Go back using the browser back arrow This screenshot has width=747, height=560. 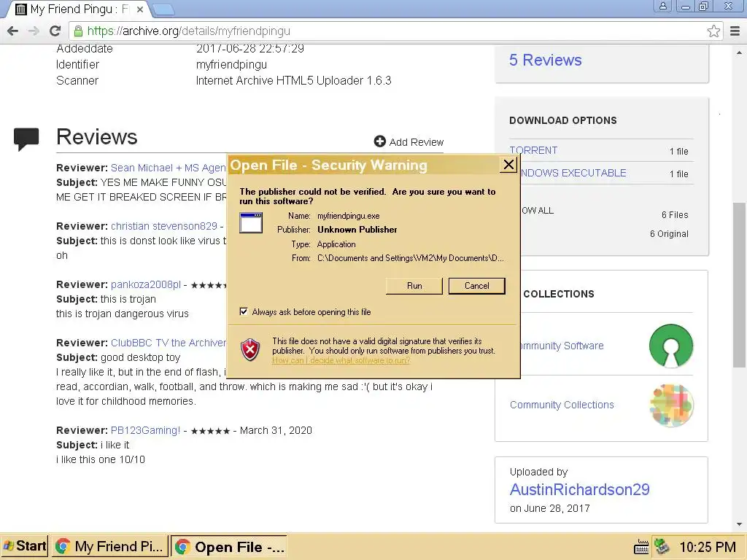pos(13,31)
